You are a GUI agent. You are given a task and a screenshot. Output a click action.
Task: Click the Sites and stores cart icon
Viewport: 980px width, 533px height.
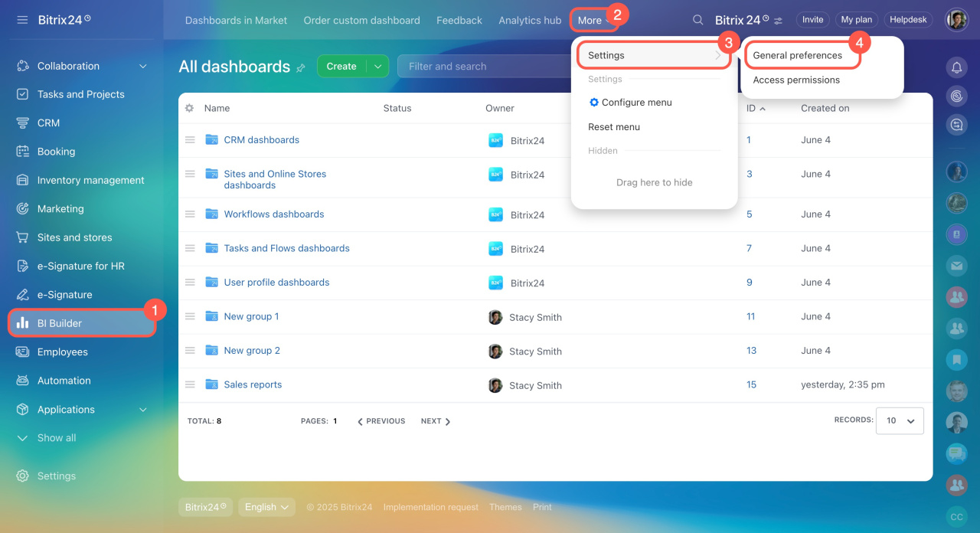click(x=23, y=237)
